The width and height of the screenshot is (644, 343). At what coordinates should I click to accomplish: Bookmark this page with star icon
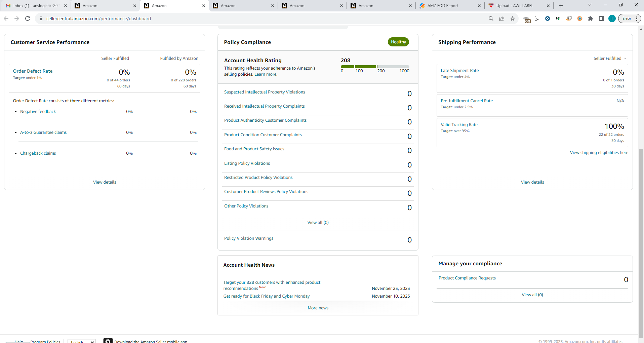coord(513,18)
